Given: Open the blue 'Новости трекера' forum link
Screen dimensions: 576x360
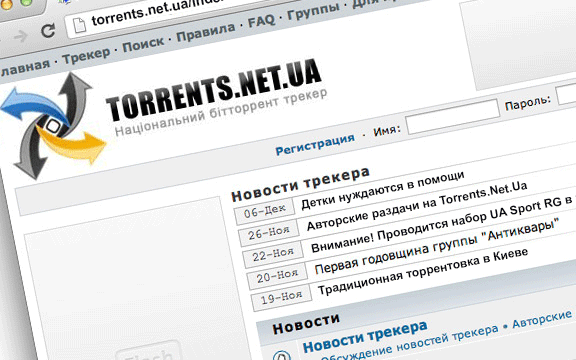Looking at the screenshot, I should (365, 336).
